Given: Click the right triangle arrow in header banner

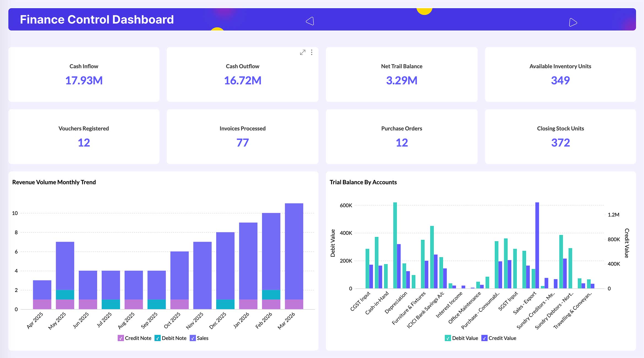Looking at the screenshot, I should pos(573,22).
